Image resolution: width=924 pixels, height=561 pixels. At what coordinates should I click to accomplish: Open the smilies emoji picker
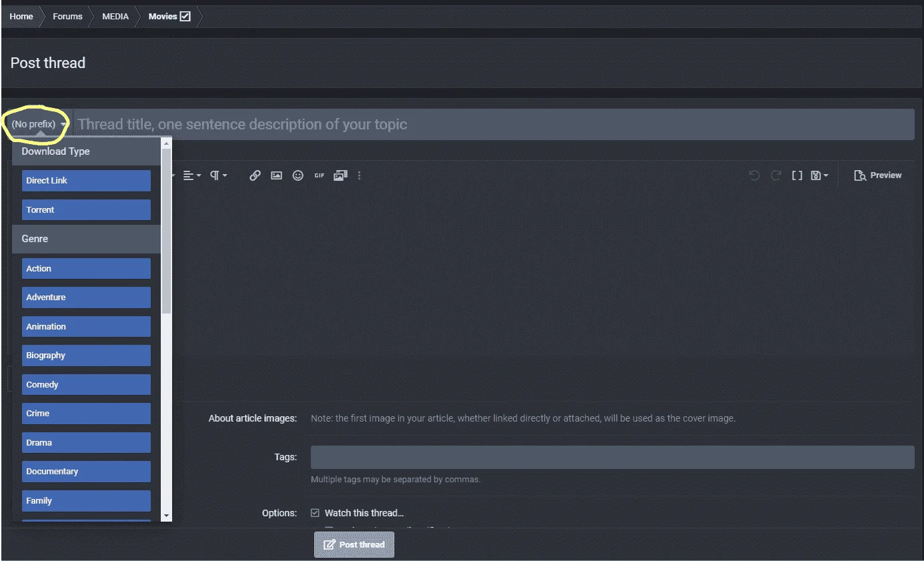(x=298, y=175)
